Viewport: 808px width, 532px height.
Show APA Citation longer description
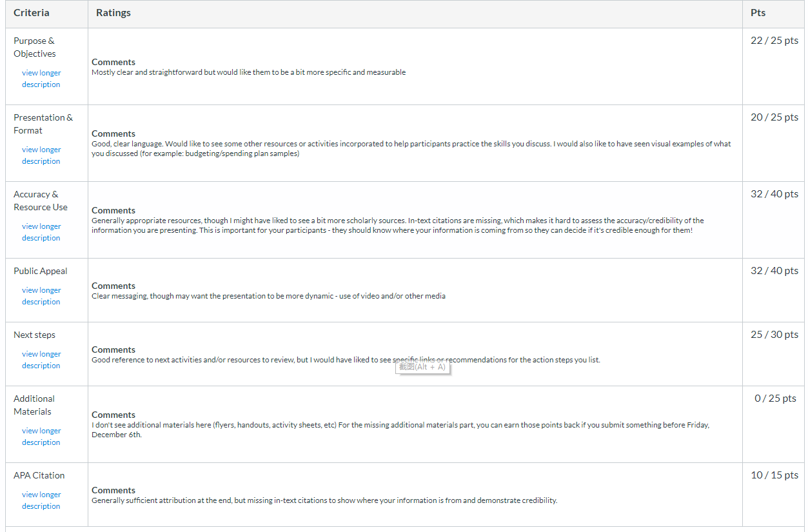point(41,500)
